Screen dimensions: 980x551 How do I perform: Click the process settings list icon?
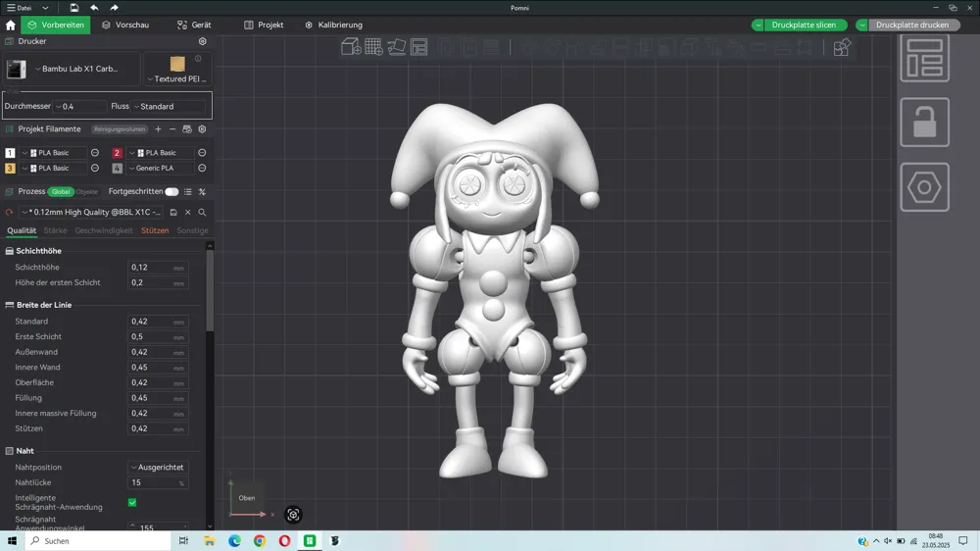tap(187, 191)
